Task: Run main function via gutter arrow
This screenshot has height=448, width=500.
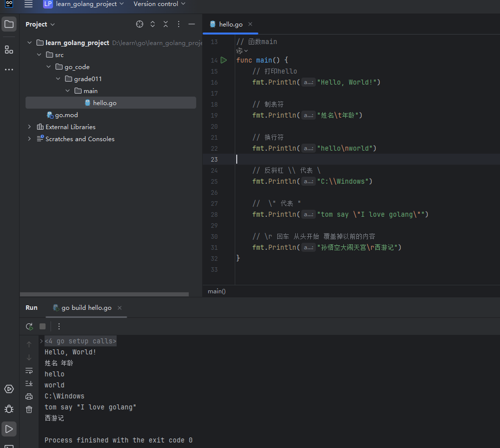Action: click(224, 60)
